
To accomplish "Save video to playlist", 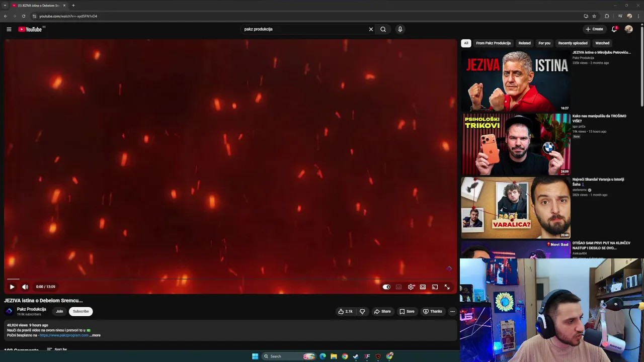I will [407, 311].
